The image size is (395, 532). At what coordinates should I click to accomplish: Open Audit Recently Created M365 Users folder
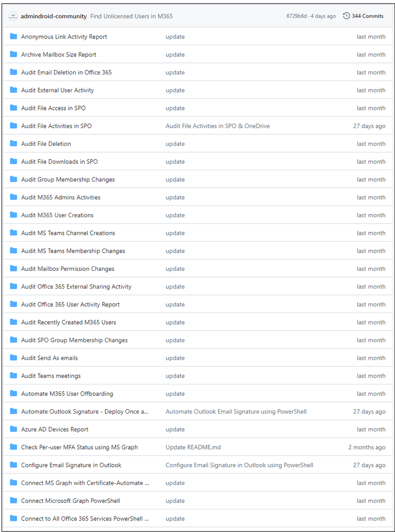(x=69, y=322)
